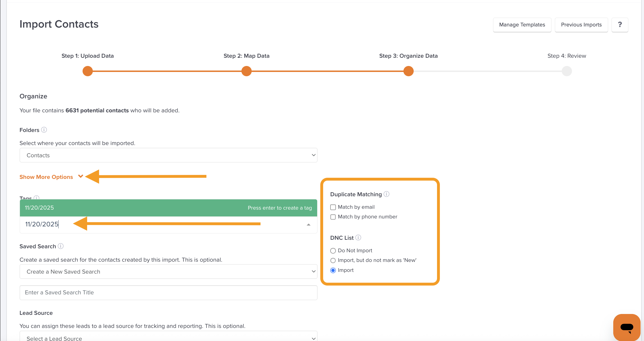
Task: Click the Duplicate Matching info icon
Action: (386, 194)
